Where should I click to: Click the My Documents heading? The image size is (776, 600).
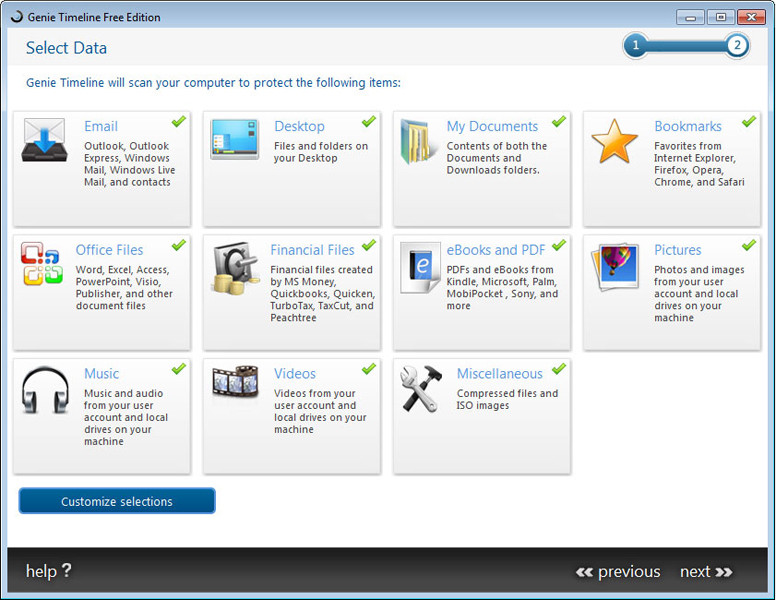point(492,126)
